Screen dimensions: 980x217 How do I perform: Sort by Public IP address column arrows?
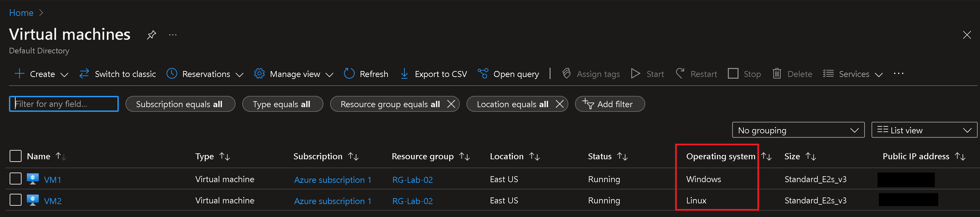pos(960,156)
